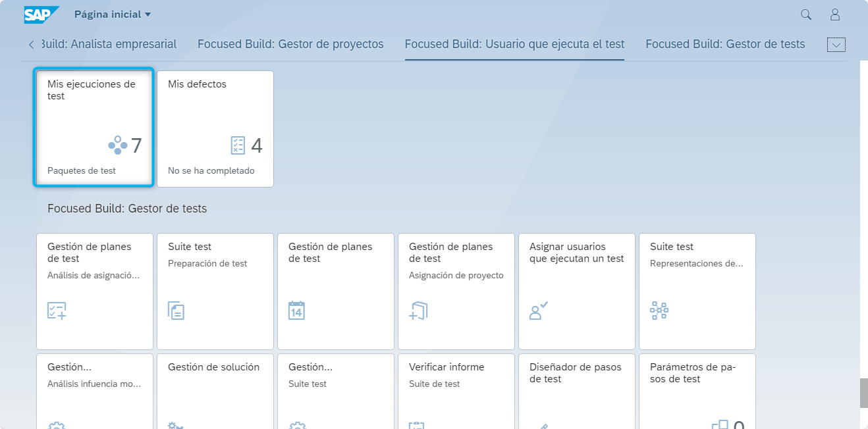Viewport: 868px width, 429px height.
Task: Expand the tab overflow dropdown button
Action: point(836,45)
